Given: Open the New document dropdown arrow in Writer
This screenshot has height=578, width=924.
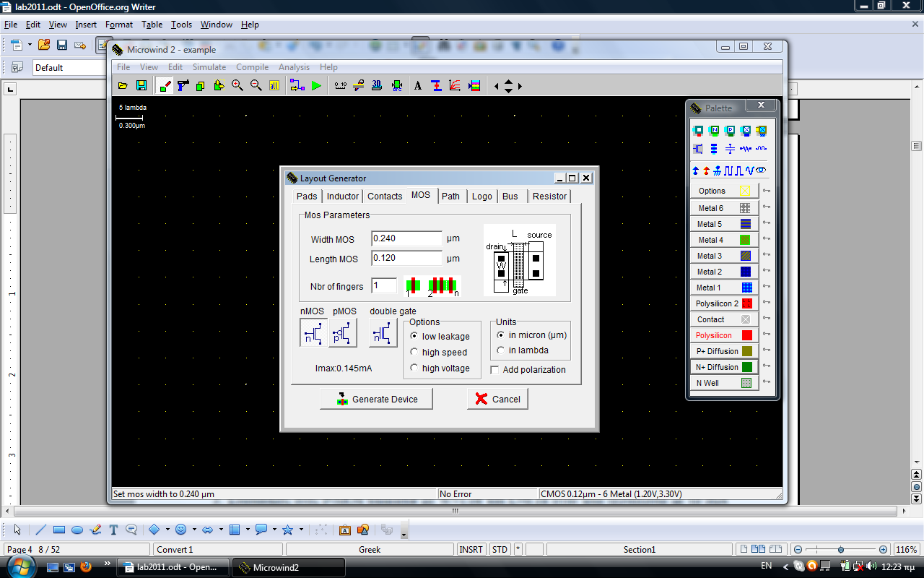Looking at the screenshot, I should coord(30,45).
